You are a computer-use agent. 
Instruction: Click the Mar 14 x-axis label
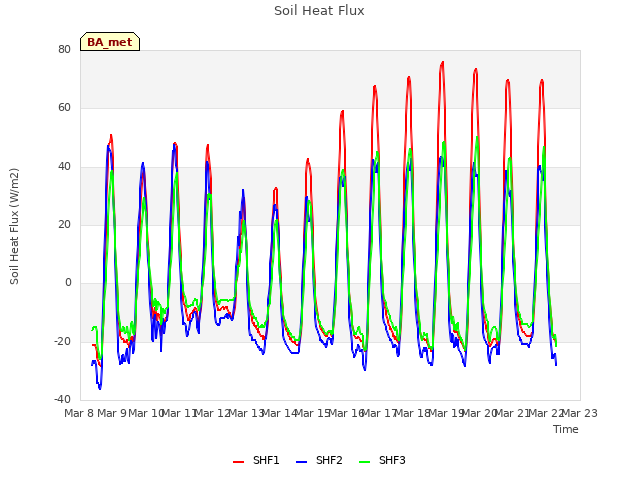279,413
